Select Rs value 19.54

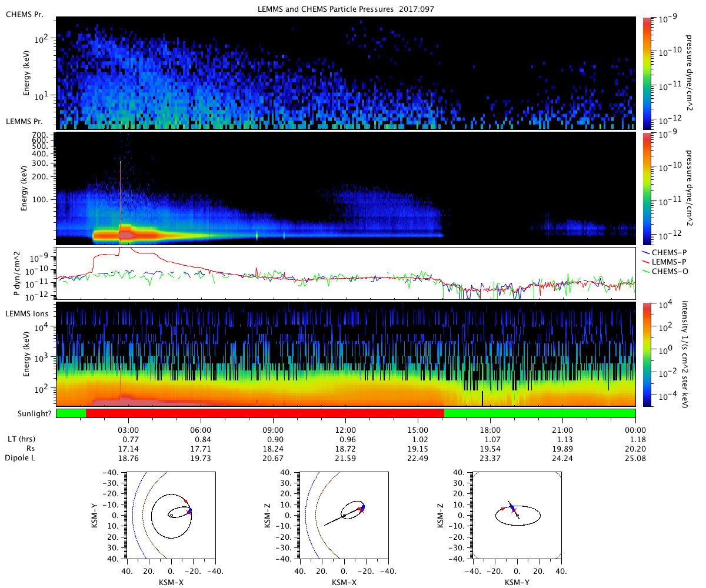click(490, 448)
